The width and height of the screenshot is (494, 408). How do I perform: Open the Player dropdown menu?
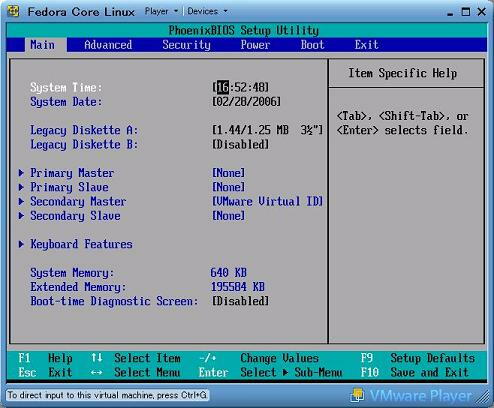pyautogui.click(x=161, y=11)
